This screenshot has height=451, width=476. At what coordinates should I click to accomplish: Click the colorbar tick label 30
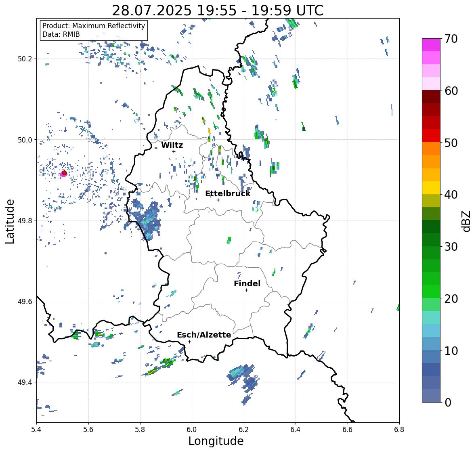click(451, 247)
